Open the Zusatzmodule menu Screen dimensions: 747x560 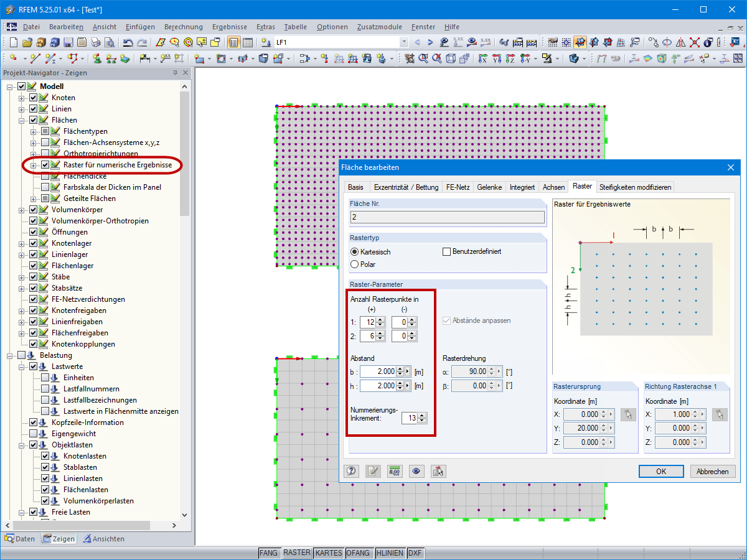[380, 27]
